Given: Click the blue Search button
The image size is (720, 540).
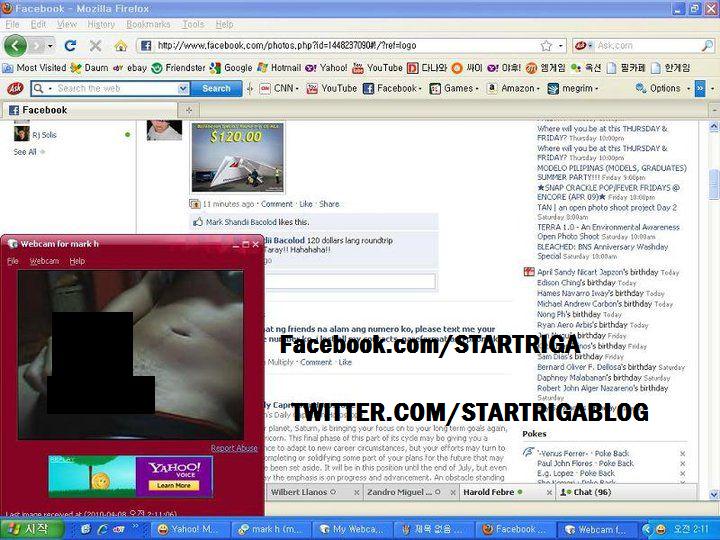Looking at the screenshot, I should point(216,88).
